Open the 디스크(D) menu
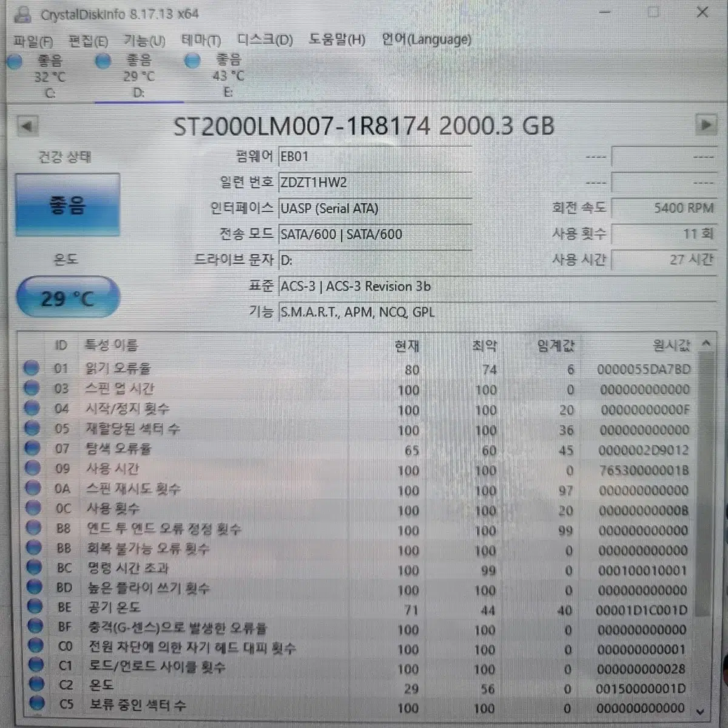 (265, 40)
